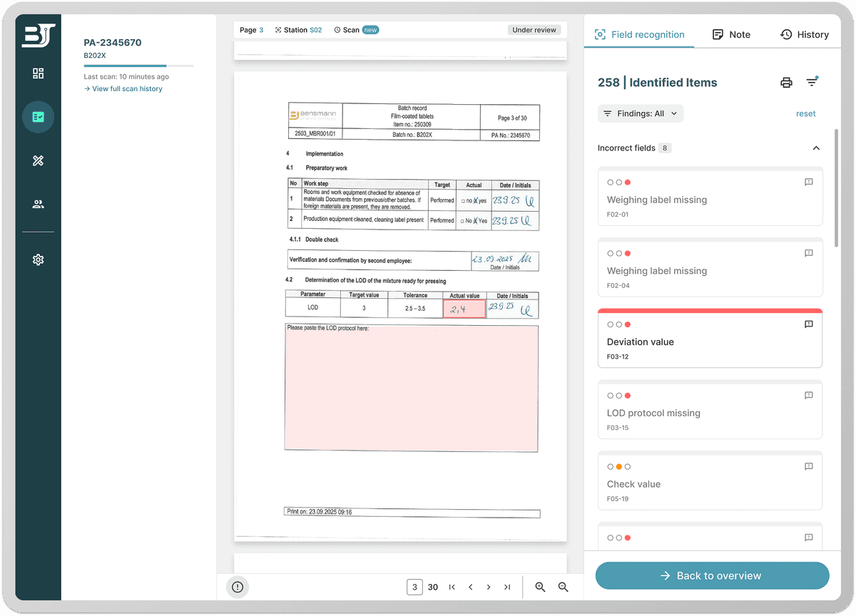The height and width of the screenshot is (616, 856).
Task: Open View full scan history link
Action: [x=123, y=89]
